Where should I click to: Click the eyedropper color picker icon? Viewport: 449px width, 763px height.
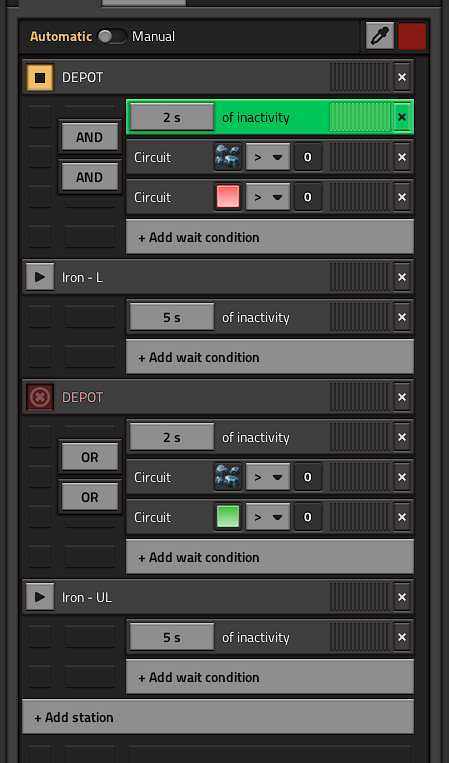[x=380, y=36]
